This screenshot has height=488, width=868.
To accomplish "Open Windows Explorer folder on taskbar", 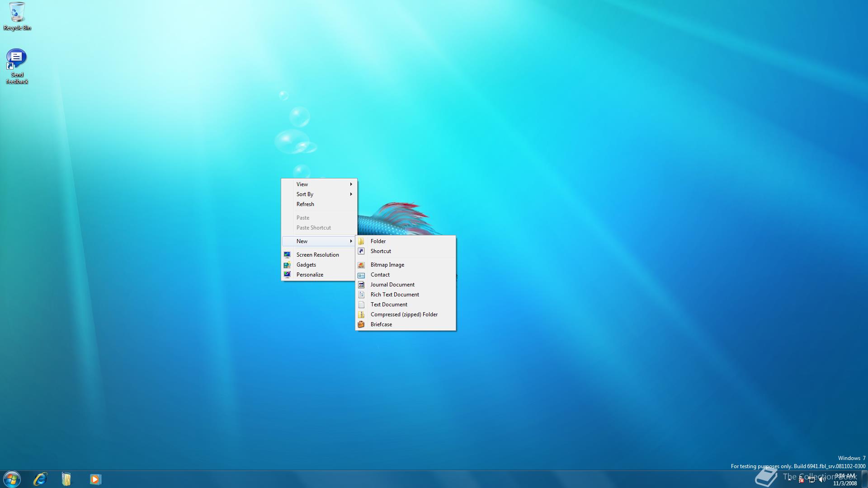I will 66,479.
